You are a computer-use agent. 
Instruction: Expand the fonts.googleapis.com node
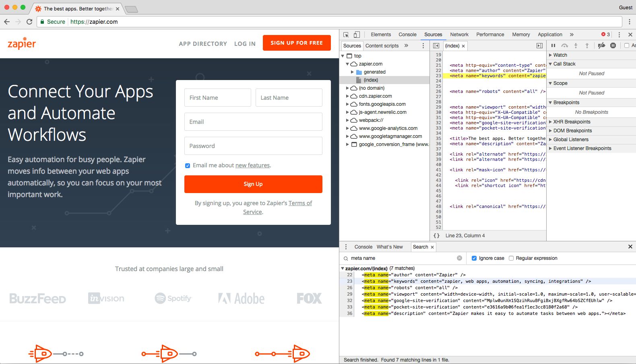(x=347, y=104)
